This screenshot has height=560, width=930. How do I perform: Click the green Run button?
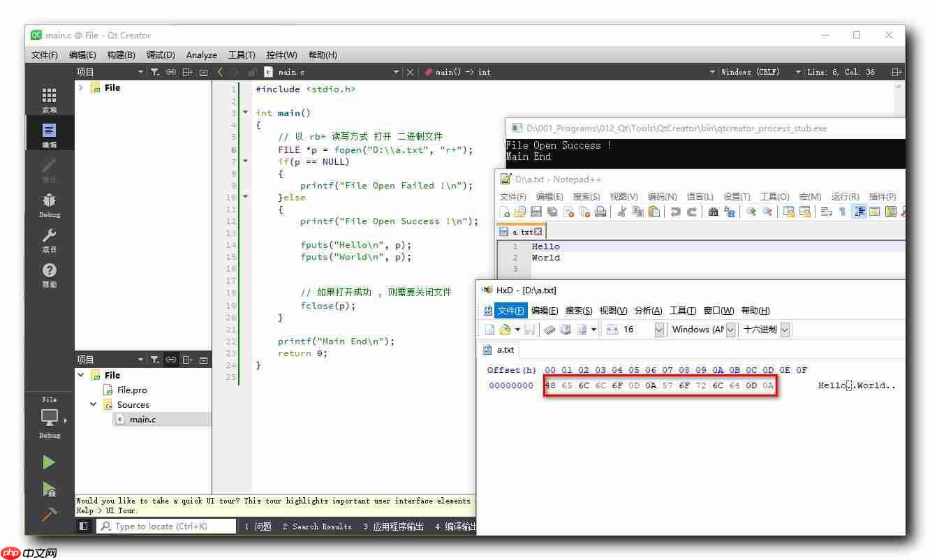(49, 462)
